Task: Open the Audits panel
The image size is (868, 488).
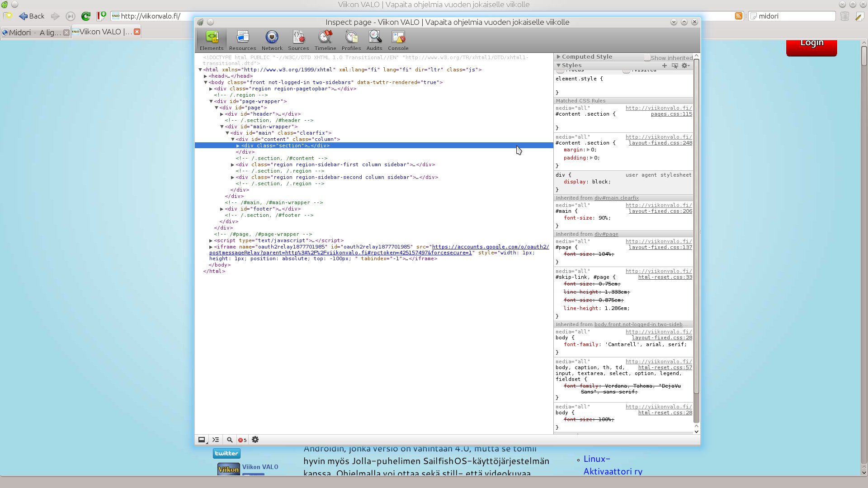Action: click(x=374, y=40)
